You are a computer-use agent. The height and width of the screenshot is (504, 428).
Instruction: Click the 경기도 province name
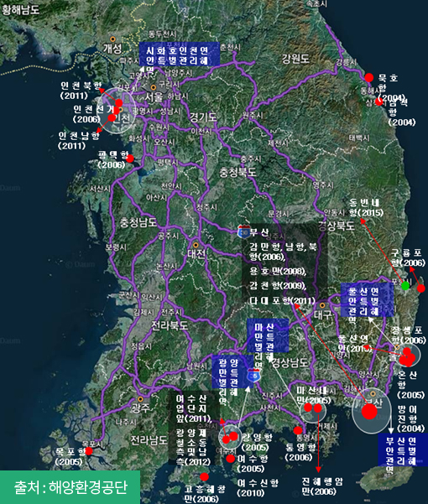pyautogui.click(x=203, y=117)
